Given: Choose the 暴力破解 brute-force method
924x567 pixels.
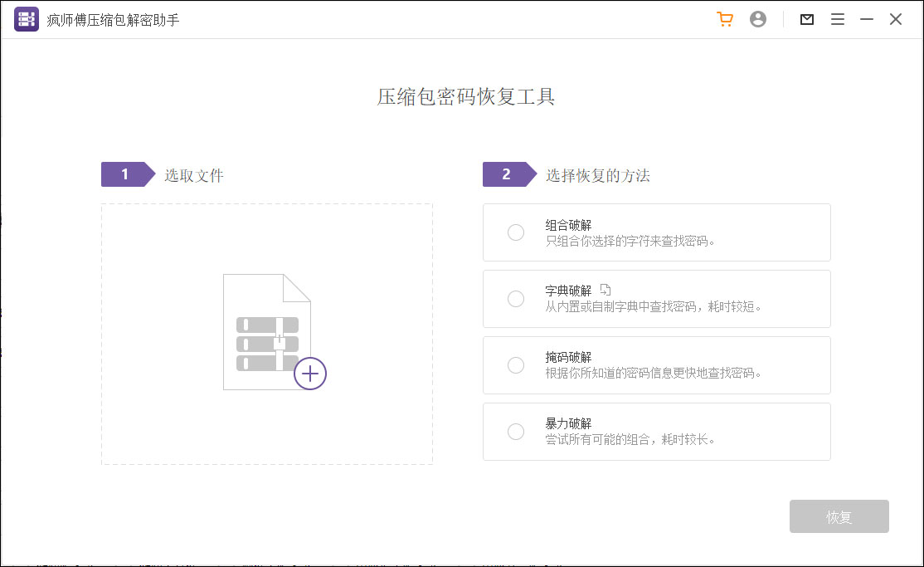Looking at the screenshot, I should click(516, 432).
